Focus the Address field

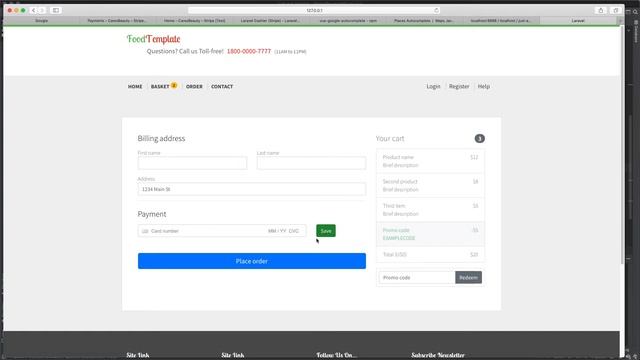point(252,189)
